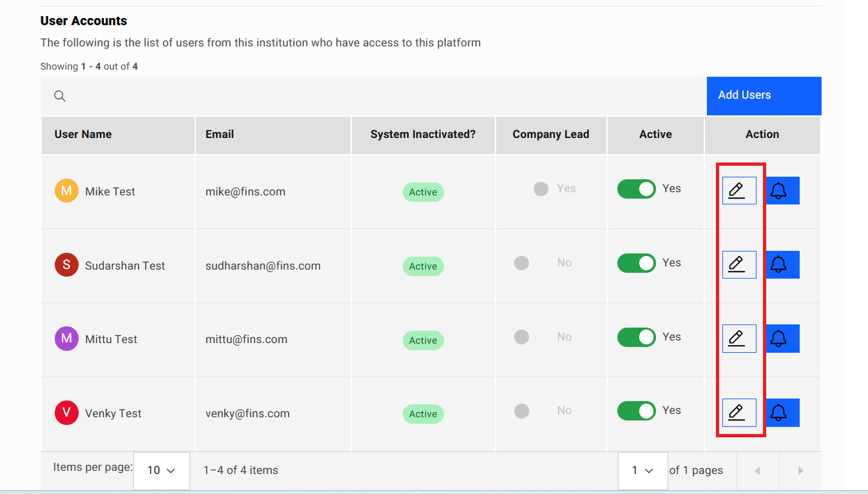Go to next page arrow
The height and width of the screenshot is (494, 868).
[800, 471]
